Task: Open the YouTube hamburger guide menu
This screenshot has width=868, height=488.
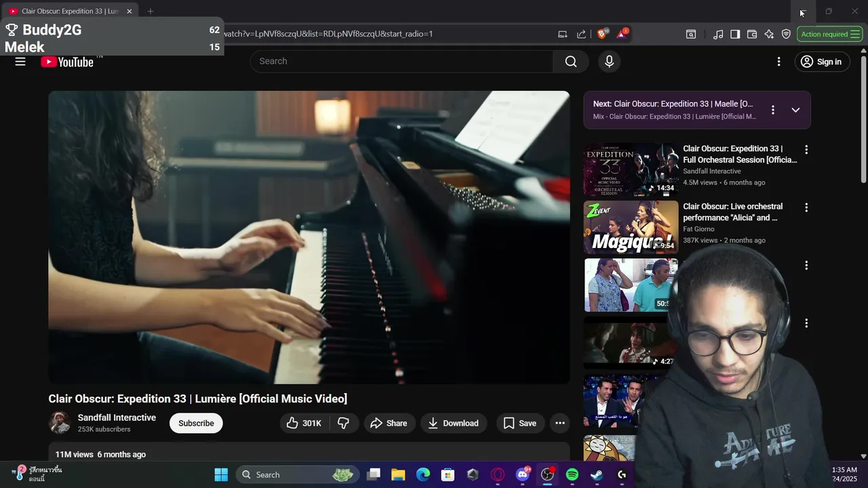Action: click(x=20, y=62)
